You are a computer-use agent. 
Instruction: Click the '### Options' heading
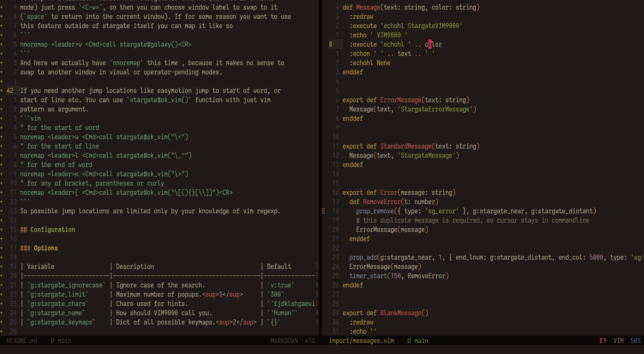[x=39, y=248]
